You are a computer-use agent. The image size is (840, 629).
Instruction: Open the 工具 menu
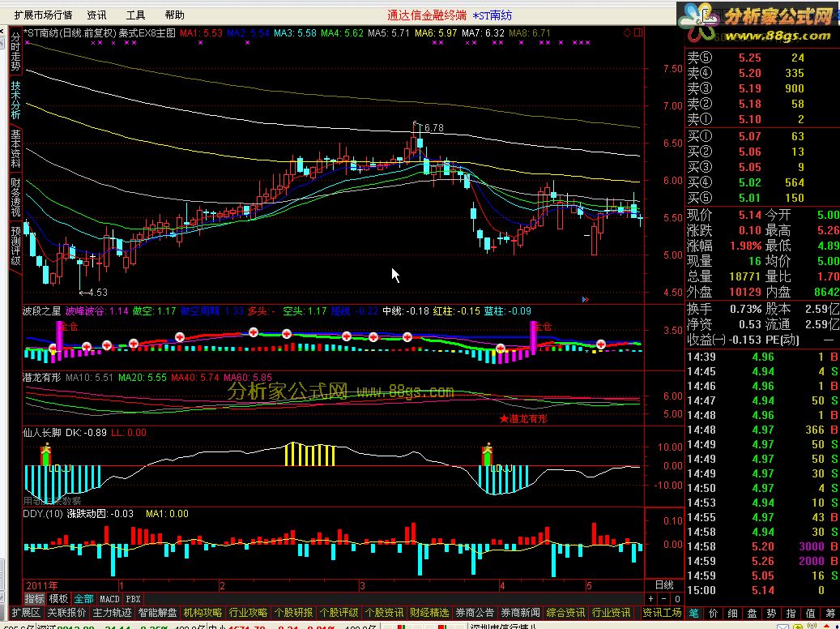pyautogui.click(x=135, y=15)
